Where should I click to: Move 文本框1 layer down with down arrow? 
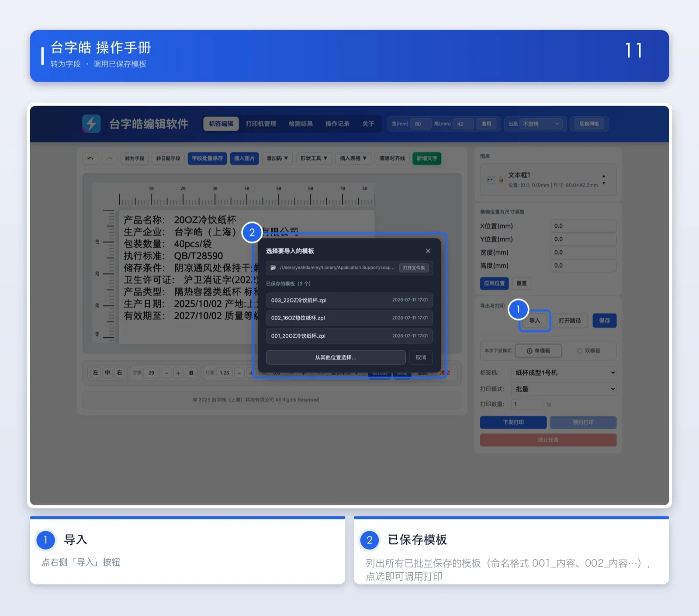pyautogui.click(x=604, y=183)
